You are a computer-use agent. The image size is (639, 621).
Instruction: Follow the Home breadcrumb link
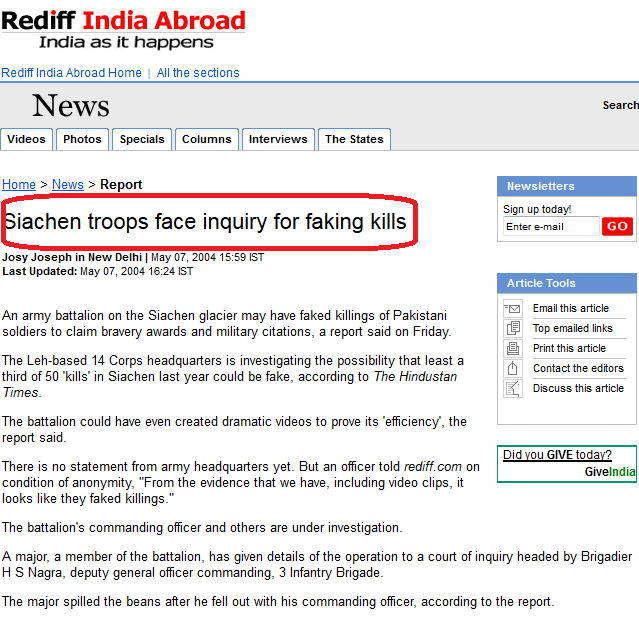pos(19,185)
